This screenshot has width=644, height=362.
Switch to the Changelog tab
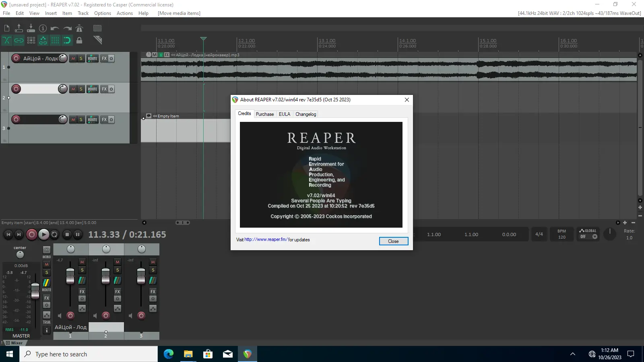[306, 114]
